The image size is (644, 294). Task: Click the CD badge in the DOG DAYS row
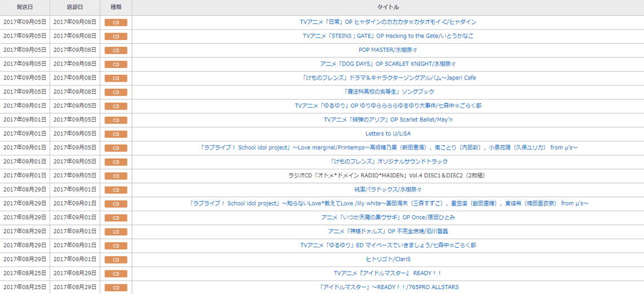[x=116, y=64]
